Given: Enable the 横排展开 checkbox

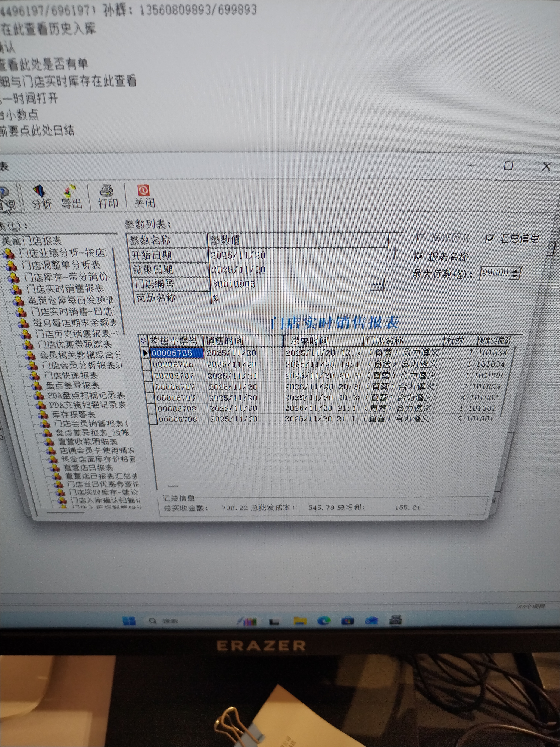Looking at the screenshot, I should coord(420,238).
